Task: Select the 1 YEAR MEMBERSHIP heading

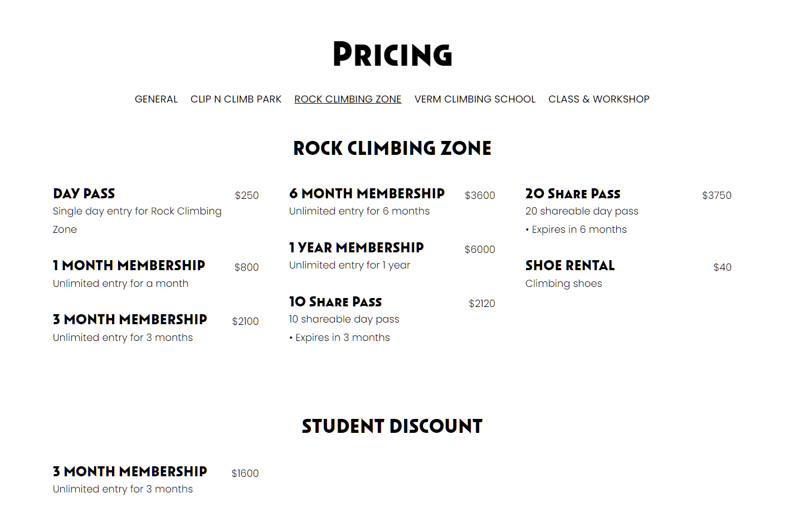Action: 357,248
